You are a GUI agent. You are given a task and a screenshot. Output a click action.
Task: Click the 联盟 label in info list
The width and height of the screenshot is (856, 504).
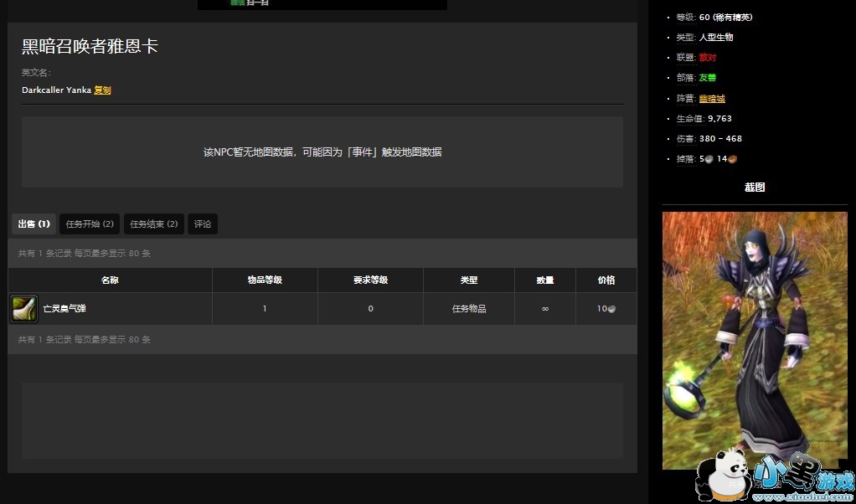[686, 58]
